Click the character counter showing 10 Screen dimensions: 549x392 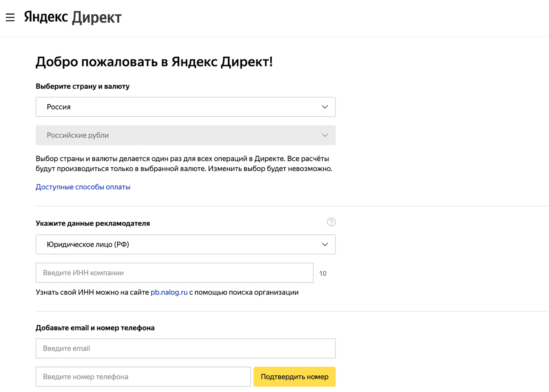[x=323, y=273]
